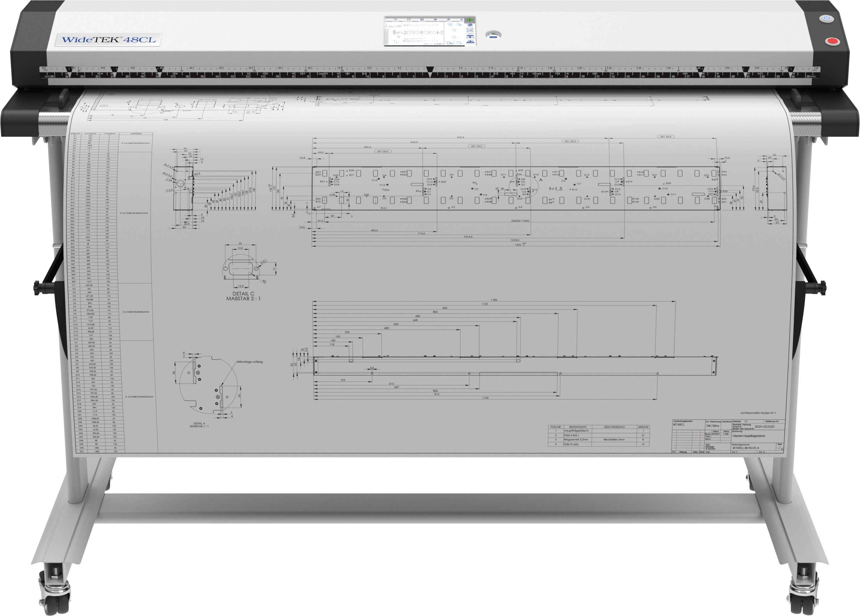The height and width of the screenshot is (616, 860).
Task: Open the Enhancement settings tab
Action: point(432,20)
